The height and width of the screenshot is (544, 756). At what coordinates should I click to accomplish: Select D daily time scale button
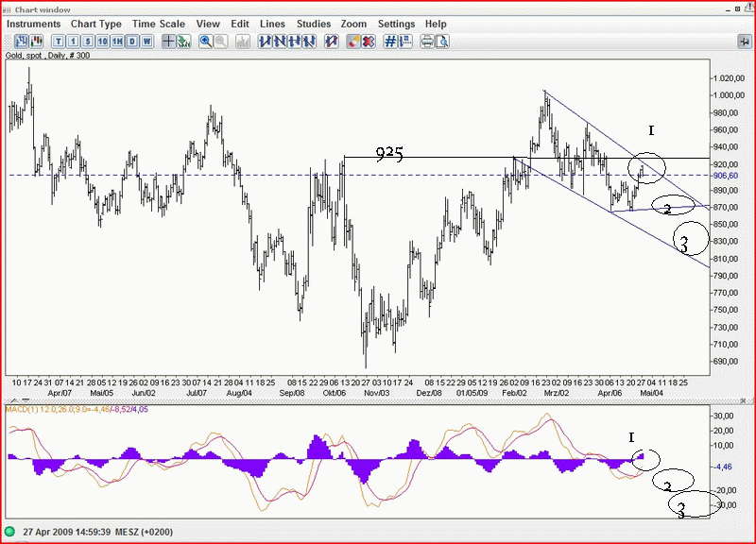click(132, 42)
